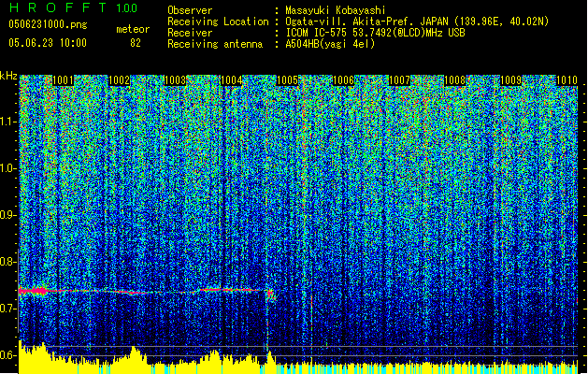The width and height of the screenshot is (588, 374).
Task: Click time marker 1007
Action: point(399,80)
